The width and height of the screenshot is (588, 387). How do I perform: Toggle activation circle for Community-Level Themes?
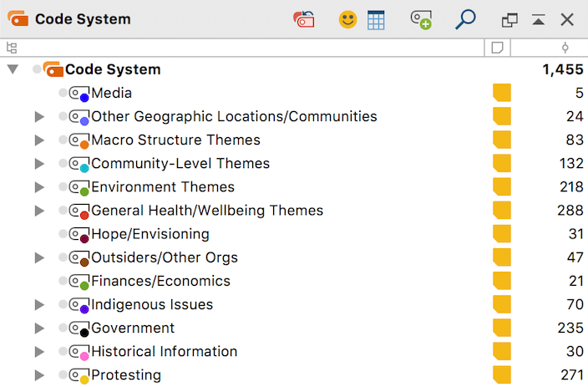coord(63,163)
